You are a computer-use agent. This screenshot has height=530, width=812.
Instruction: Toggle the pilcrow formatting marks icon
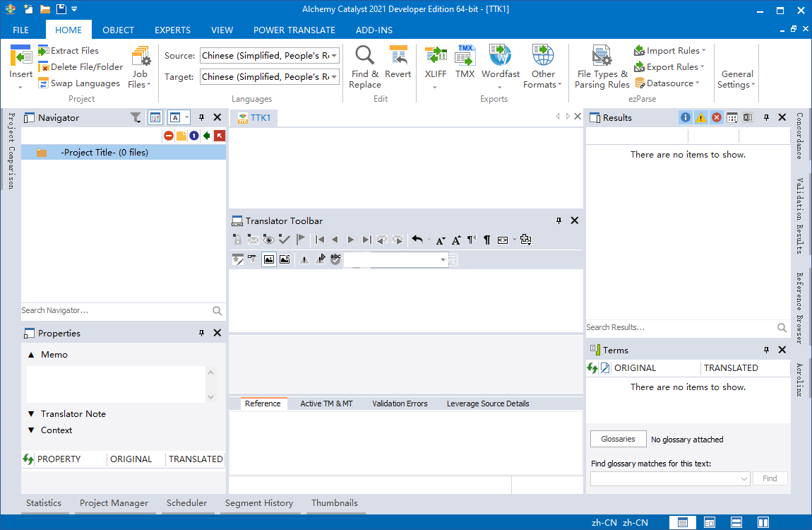point(486,240)
